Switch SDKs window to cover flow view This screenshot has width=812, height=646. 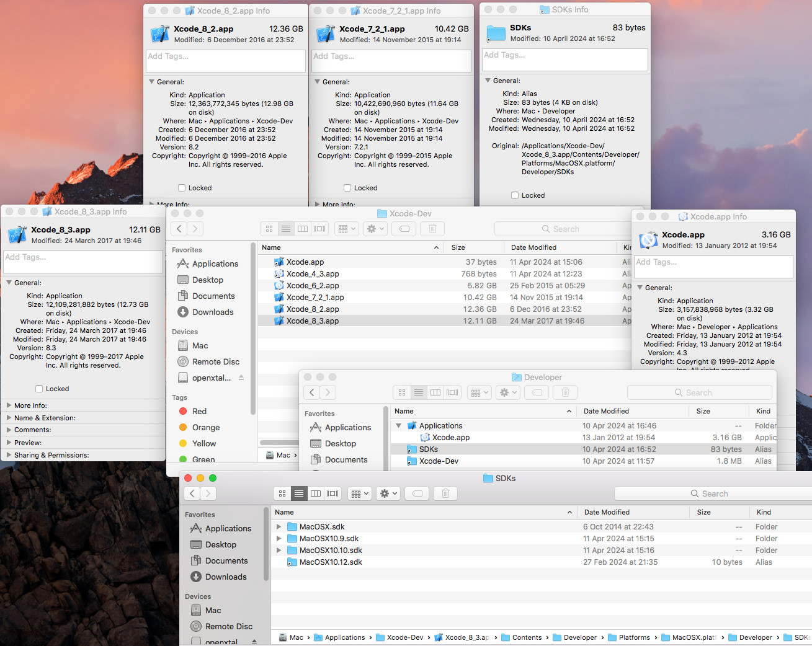point(332,493)
